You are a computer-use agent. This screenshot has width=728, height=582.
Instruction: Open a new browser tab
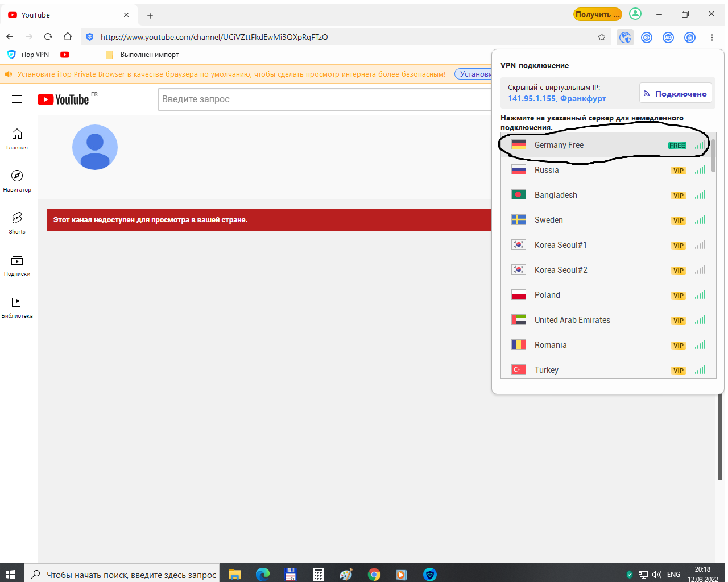pyautogui.click(x=150, y=15)
